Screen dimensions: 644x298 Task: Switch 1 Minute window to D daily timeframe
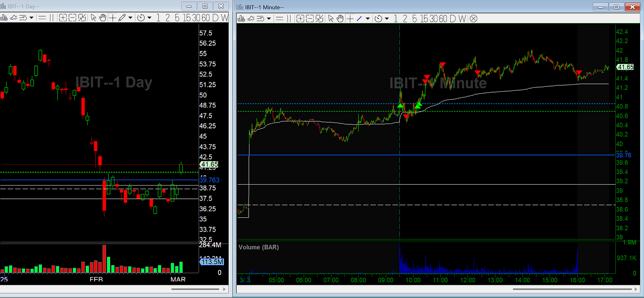pyautogui.click(x=452, y=18)
